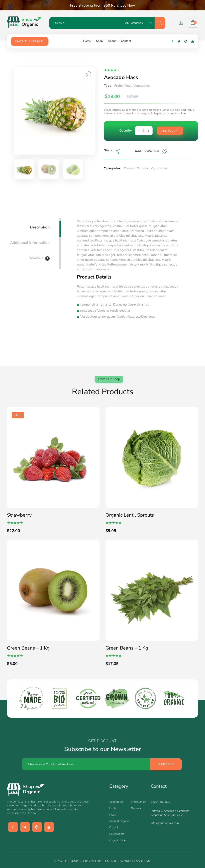Select the kiwi product thumbnail
Screen dimensions: 205x868
pyautogui.click(x=49, y=169)
